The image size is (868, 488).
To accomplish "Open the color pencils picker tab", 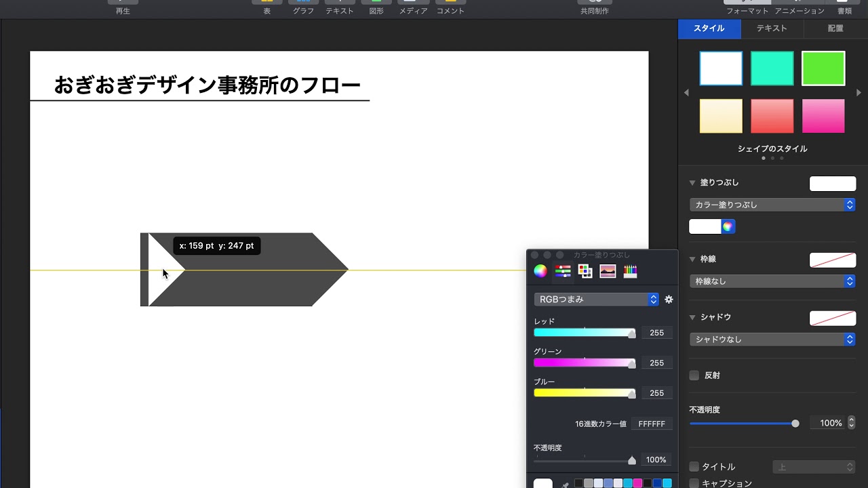I will click(631, 270).
